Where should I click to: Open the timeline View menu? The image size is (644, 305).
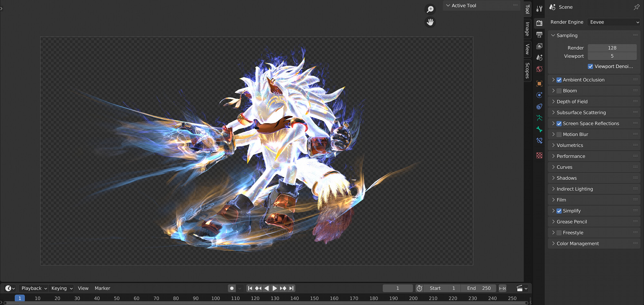point(83,288)
